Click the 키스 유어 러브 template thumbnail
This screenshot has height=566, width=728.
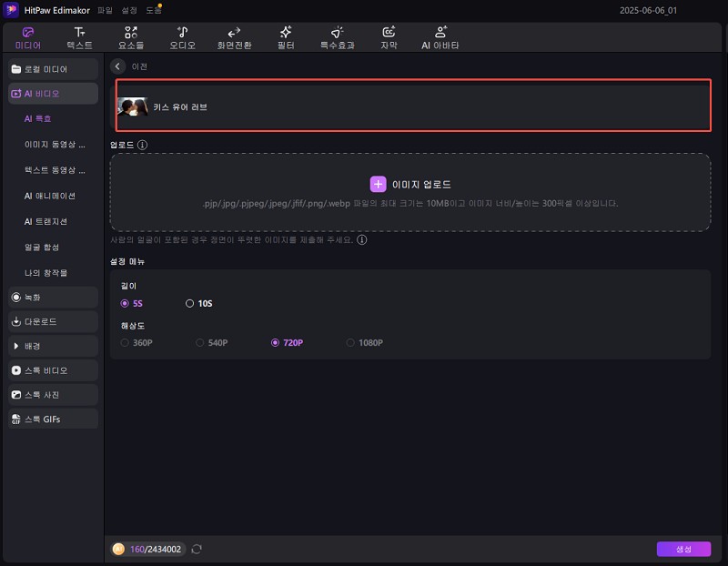click(x=133, y=106)
